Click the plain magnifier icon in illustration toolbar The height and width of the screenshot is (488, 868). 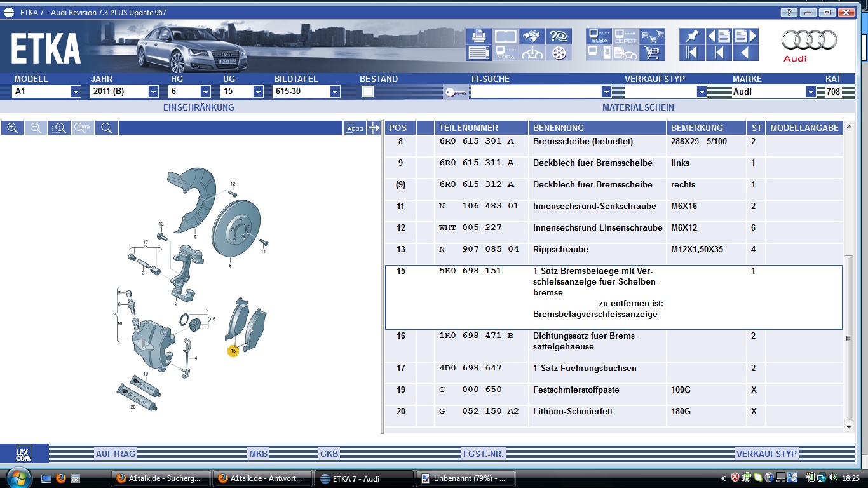point(106,128)
